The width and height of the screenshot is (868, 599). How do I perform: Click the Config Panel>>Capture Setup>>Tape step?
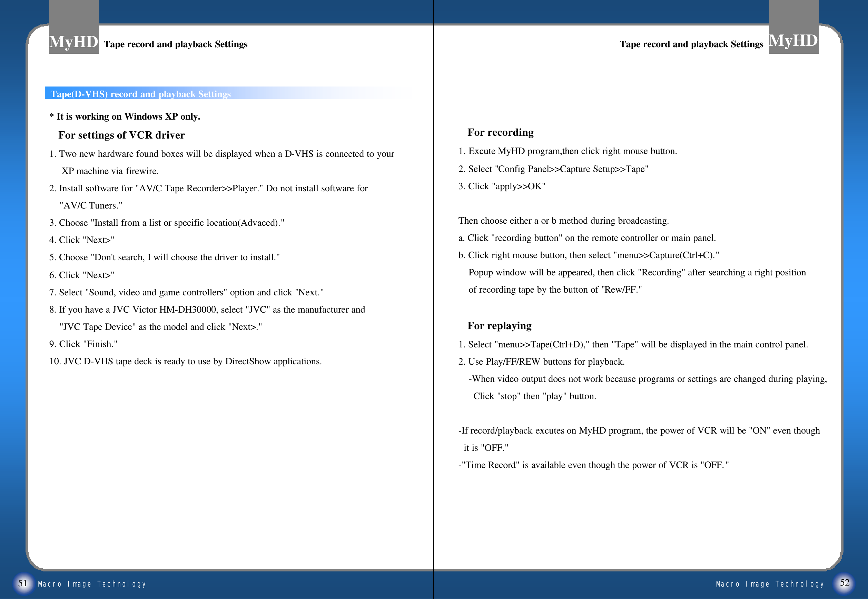click(553, 169)
